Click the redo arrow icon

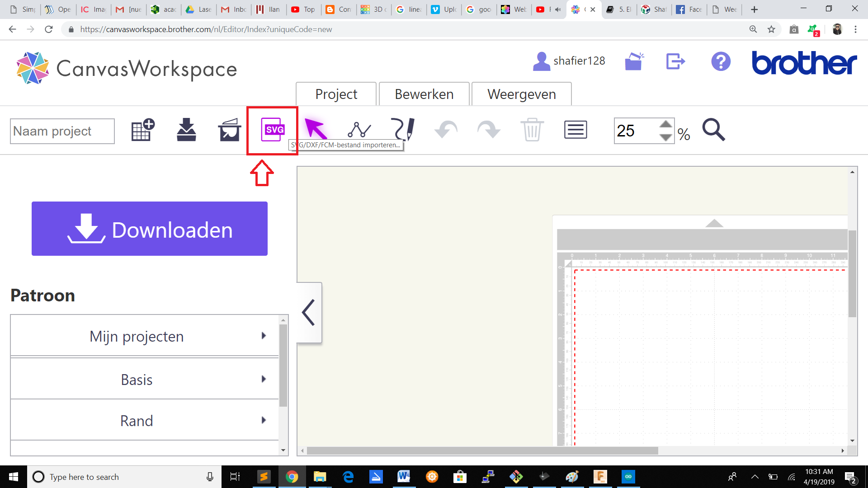(x=489, y=130)
